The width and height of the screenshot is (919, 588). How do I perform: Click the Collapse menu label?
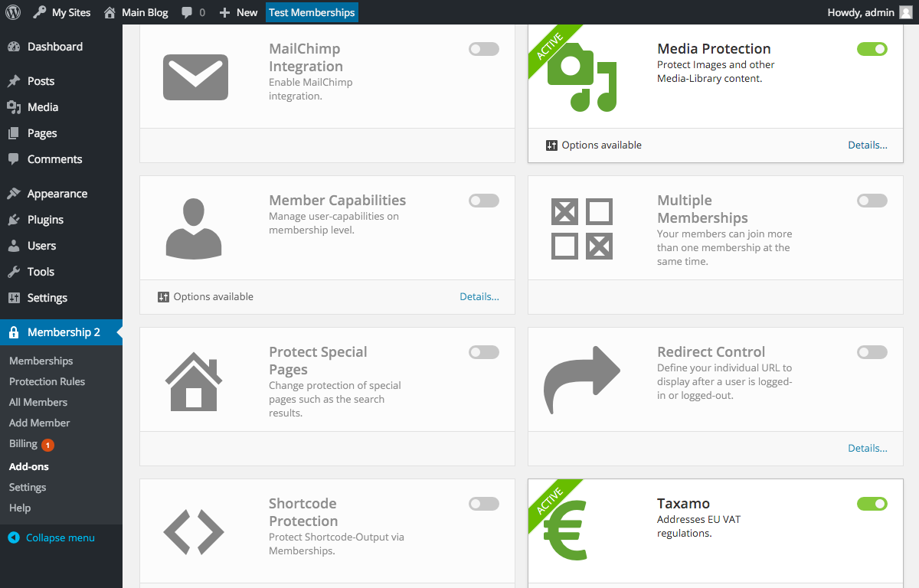(x=61, y=537)
